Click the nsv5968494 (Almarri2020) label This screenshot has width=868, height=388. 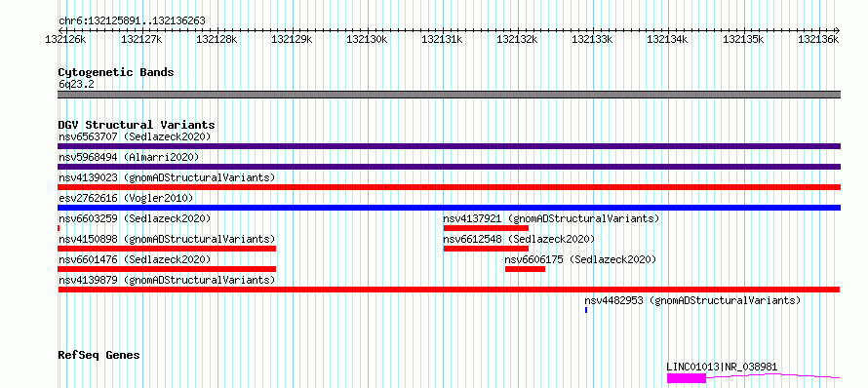pos(129,157)
